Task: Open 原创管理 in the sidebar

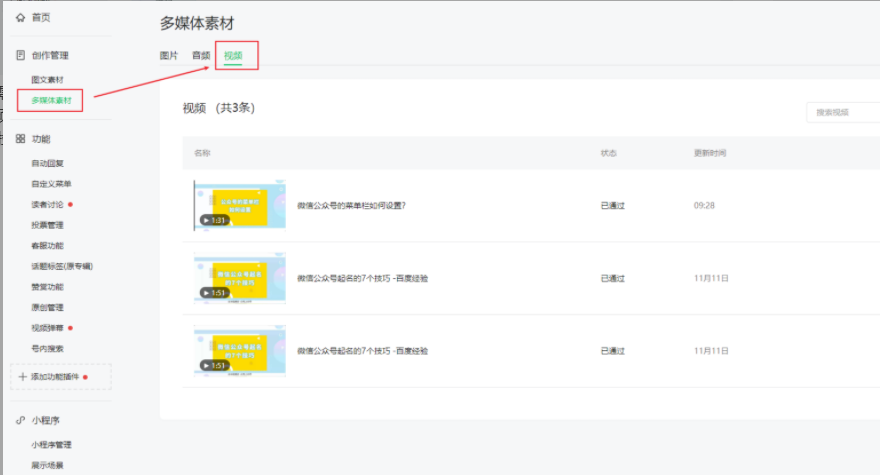Action: [x=47, y=307]
